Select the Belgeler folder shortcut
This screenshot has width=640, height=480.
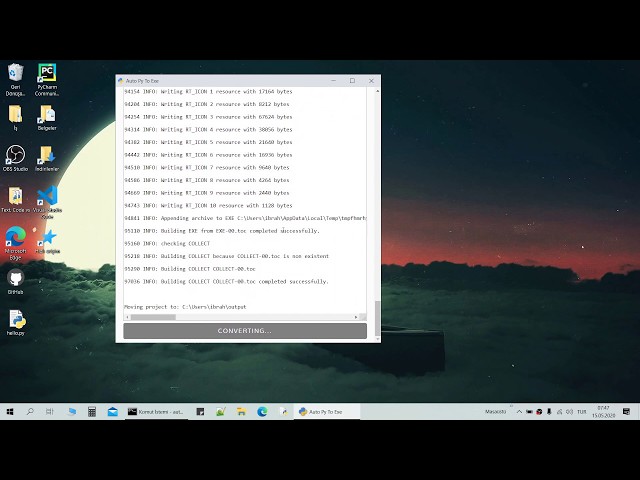point(47,118)
